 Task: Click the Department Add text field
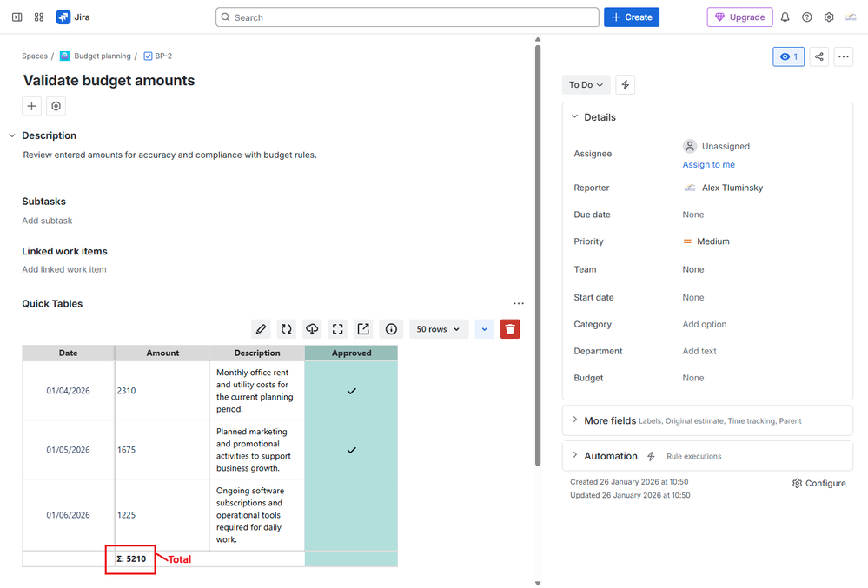[x=699, y=351]
